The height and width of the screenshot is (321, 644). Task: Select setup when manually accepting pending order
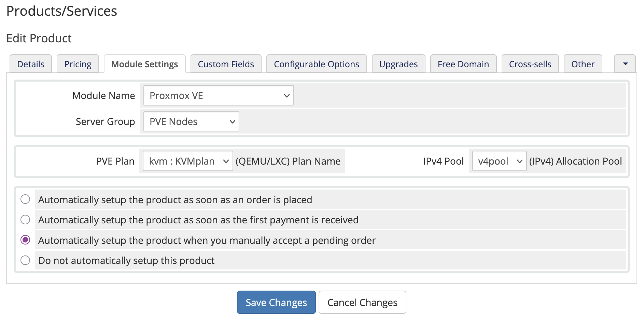pos(25,240)
